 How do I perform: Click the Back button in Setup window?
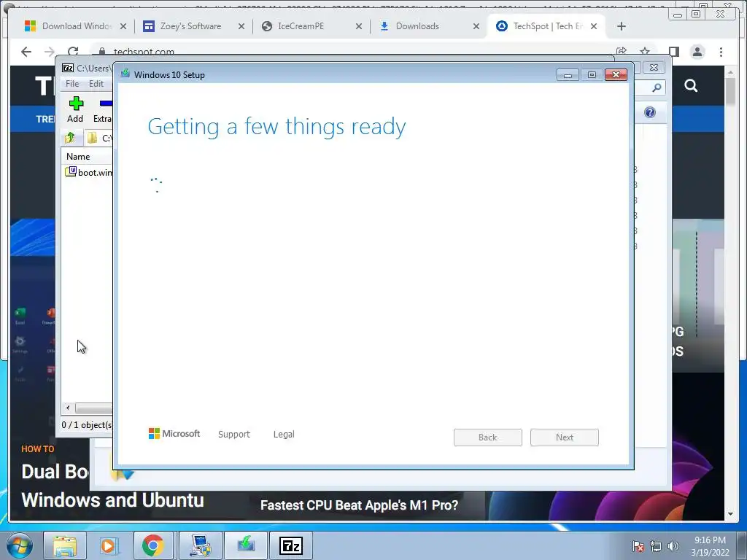pos(488,437)
